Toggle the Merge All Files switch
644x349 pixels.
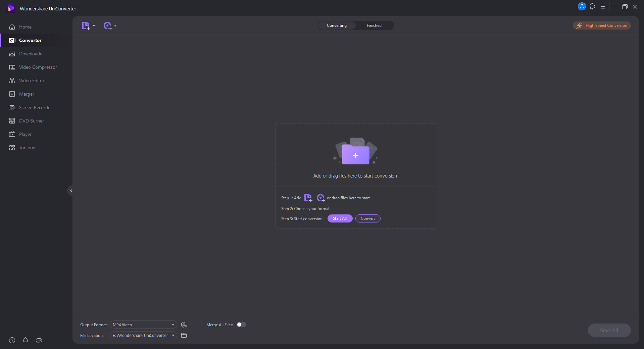(241, 325)
